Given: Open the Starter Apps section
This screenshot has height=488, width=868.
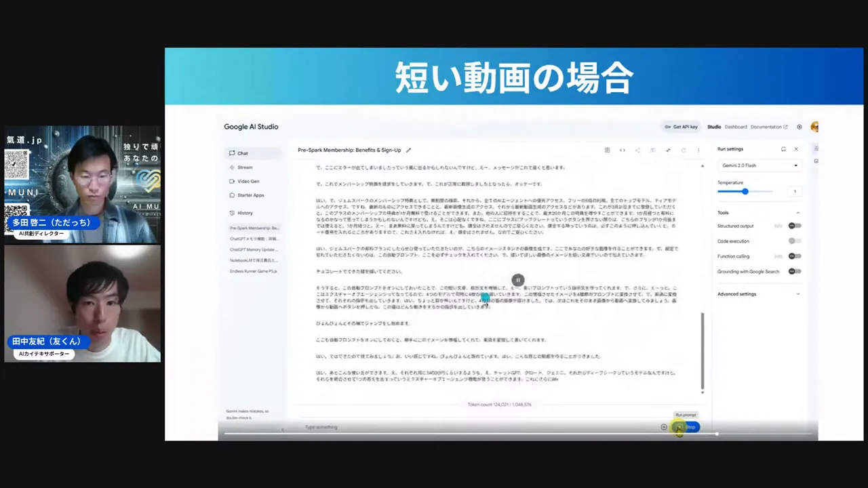Looking at the screenshot, I should click(251, 195).
